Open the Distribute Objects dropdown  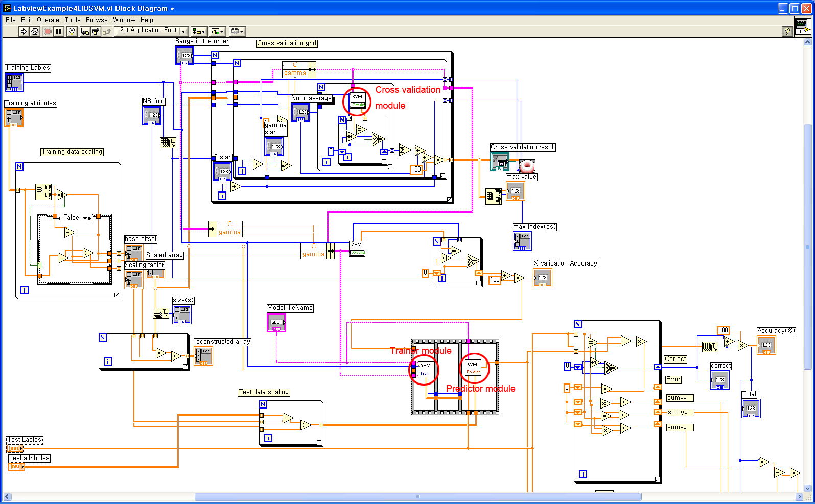[217, 31]
